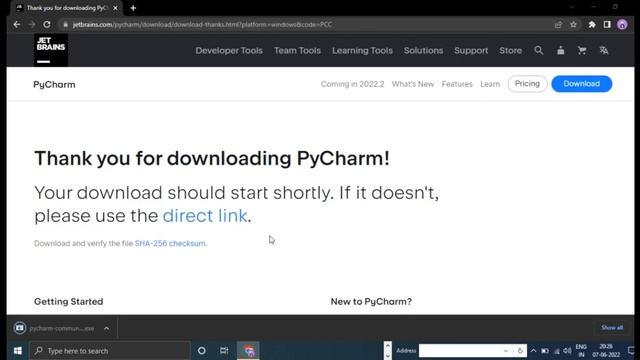Open the extensions puzzle icon

coord(592,24)
